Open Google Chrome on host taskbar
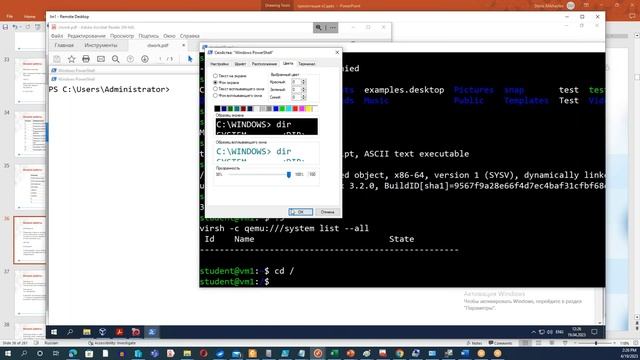The height and width of the screenshot is (360, 640). [400, 353]
